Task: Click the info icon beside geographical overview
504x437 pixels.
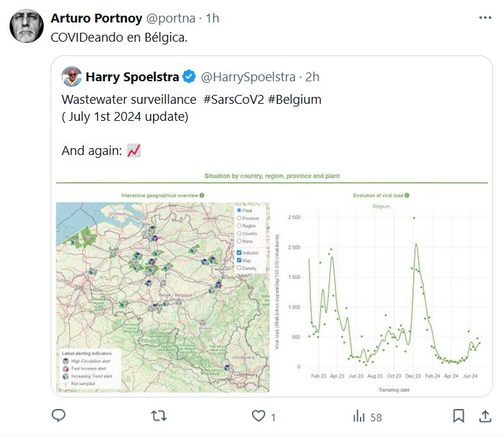Action: [202, 195]
